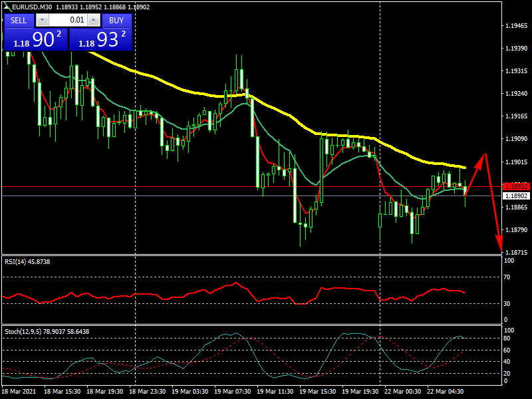Click the EURUSD,M30 chart title
Viewport: 532px width, 399px height.
[33, 7]
